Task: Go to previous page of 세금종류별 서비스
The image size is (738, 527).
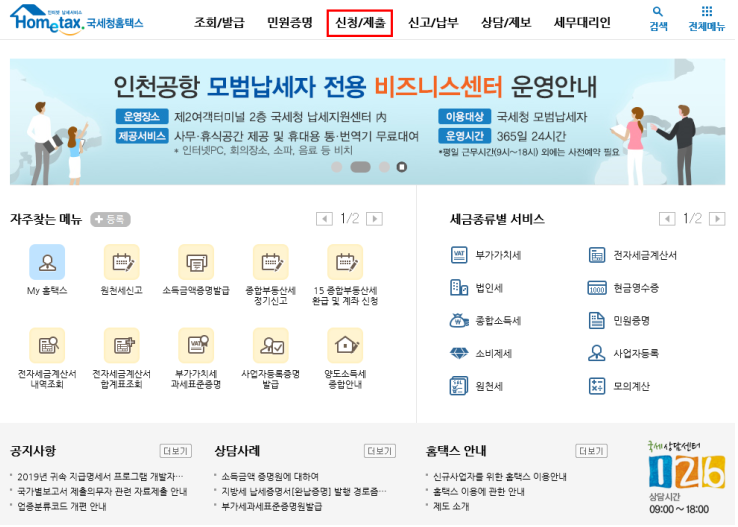Action: pos(667,219)
